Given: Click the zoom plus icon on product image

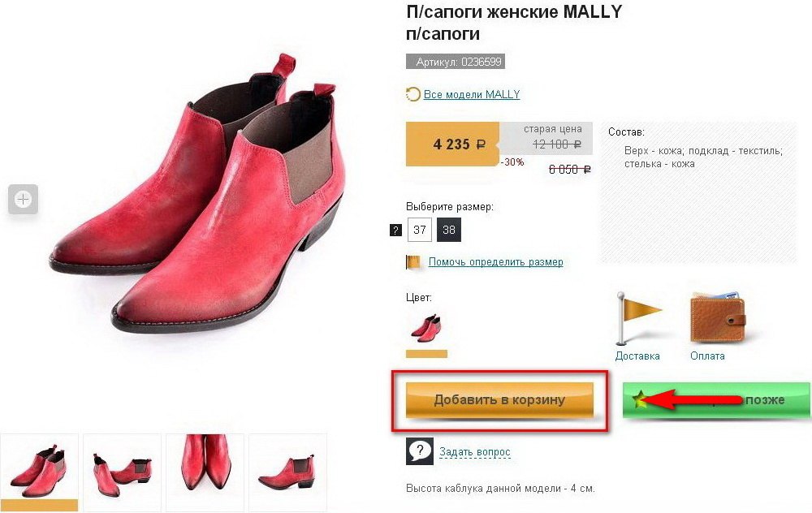Looking at the screenshot, I should [23, 200].
